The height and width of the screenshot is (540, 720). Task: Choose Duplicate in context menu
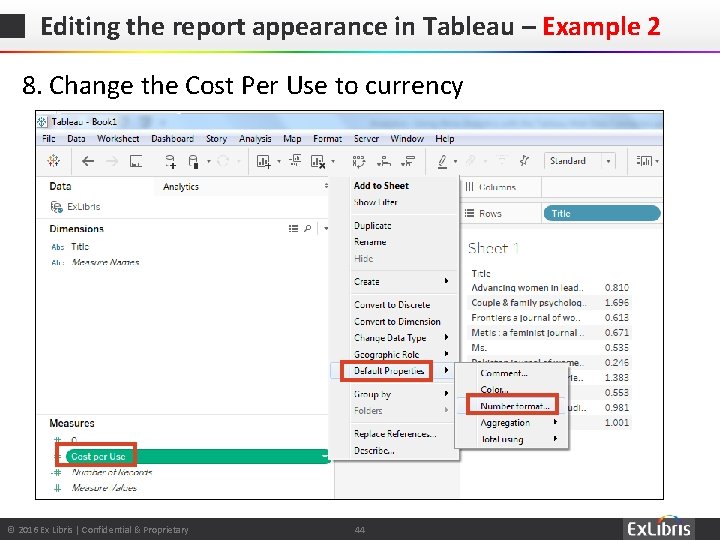point(372,225)
